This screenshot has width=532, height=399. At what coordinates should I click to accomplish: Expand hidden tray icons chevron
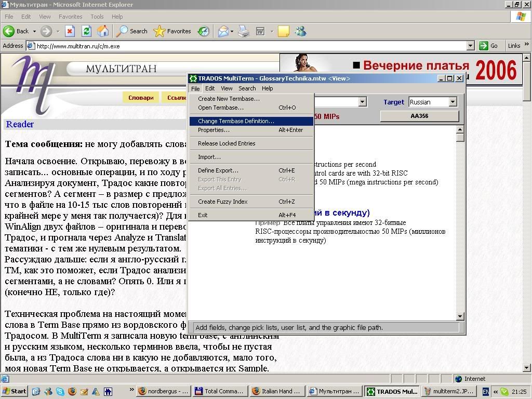tap(496, 392)
